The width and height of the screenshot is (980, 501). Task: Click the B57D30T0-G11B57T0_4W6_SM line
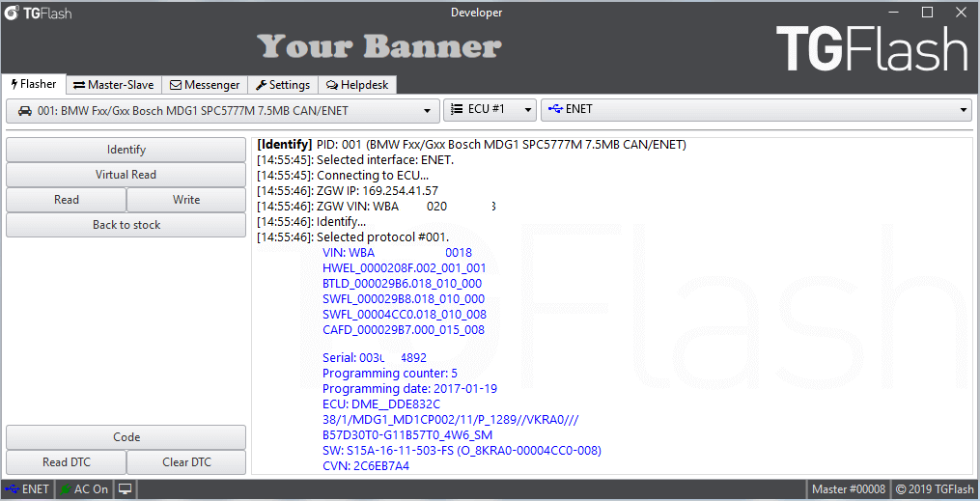point(407,434)
